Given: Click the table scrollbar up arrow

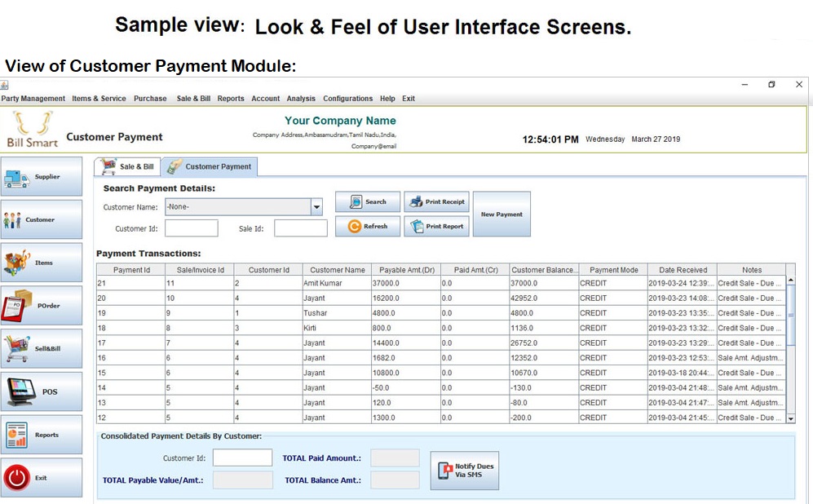Looking at the screenshot, I should (x=791, y=280).
